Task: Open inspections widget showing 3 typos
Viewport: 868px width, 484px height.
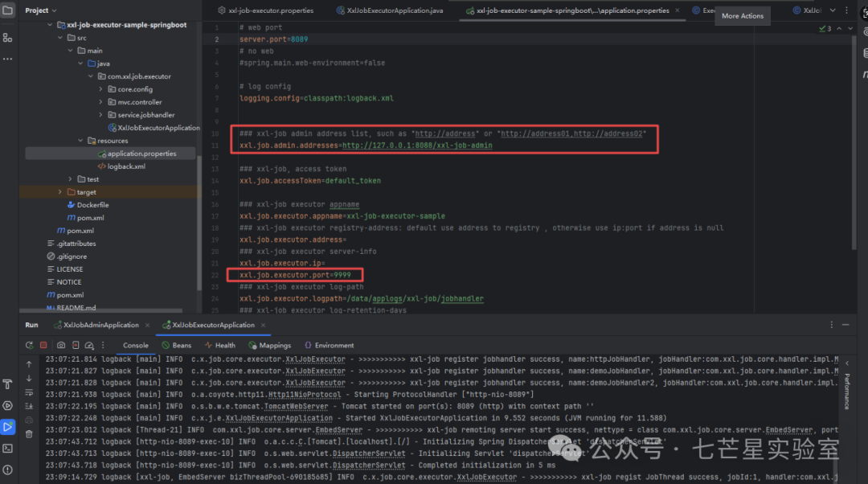Action: click(x=825, y=28)
